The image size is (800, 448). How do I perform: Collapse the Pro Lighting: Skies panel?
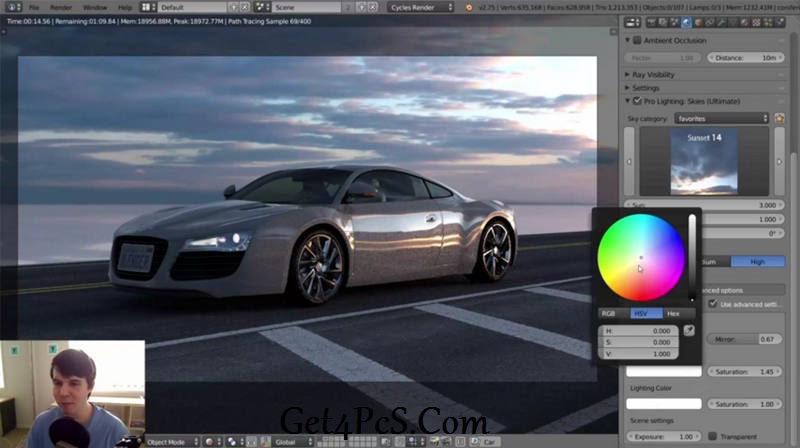click(x=628, y=101)
